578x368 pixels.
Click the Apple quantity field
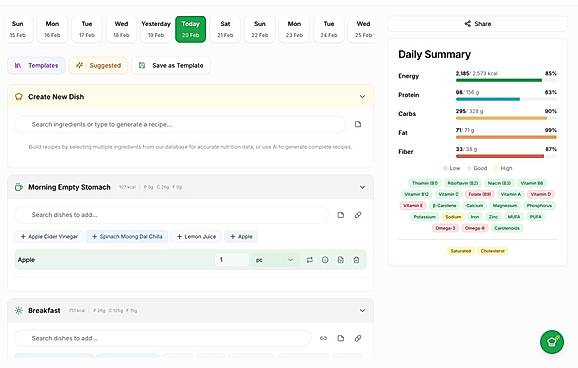click(x=231, y=260)
